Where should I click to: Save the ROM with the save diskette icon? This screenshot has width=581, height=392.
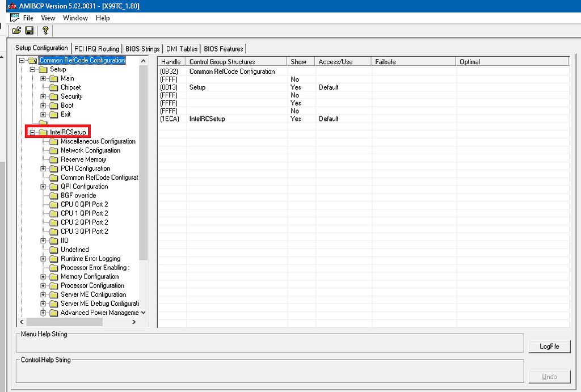(x=29, y=30)
